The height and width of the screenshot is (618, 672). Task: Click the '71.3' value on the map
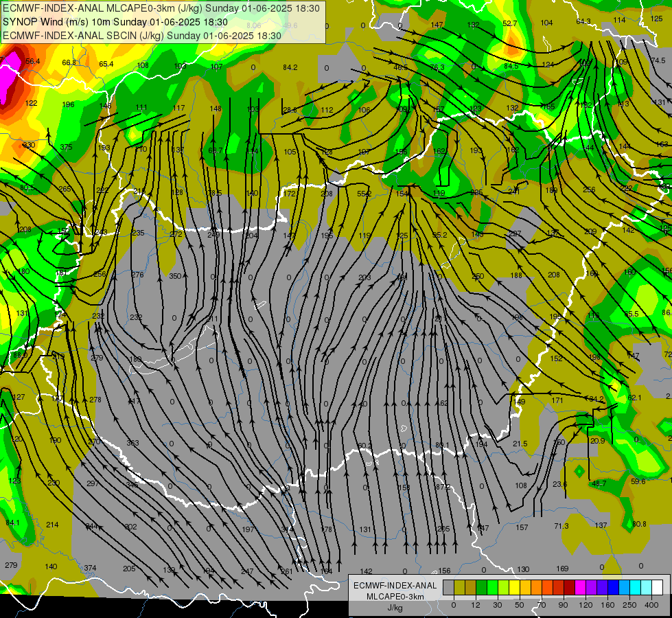pyautogui.click(x=561, y=526)
